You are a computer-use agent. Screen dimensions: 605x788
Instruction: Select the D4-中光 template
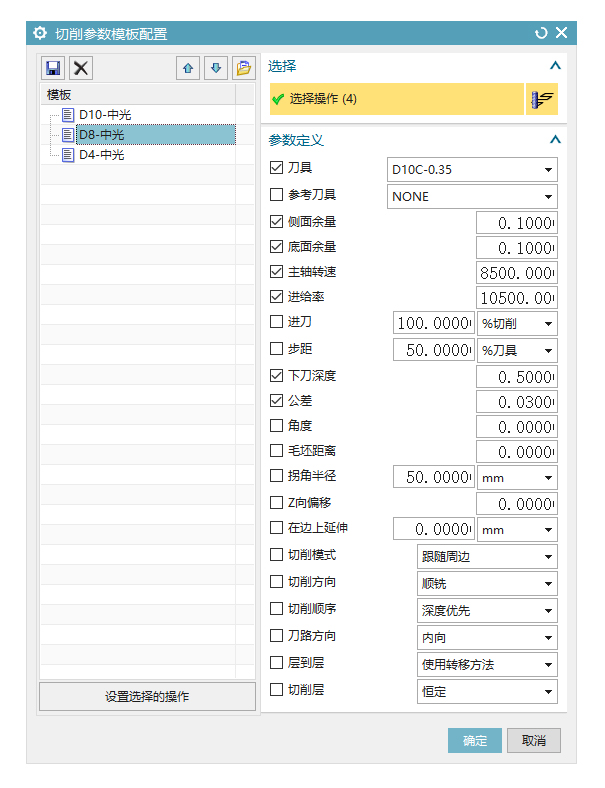click(100, 155)
